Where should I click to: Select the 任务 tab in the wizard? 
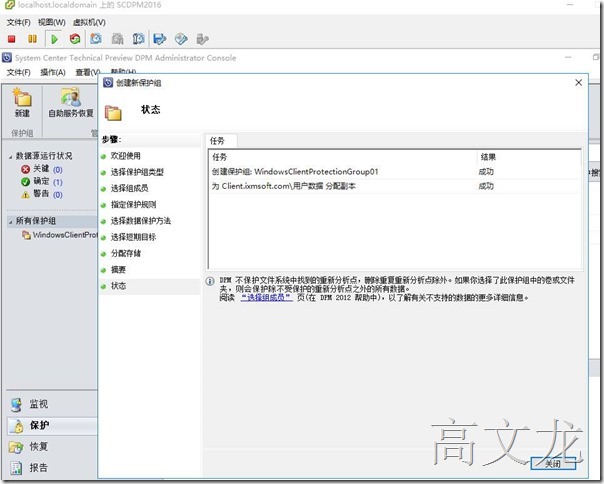click(x=221, y=141)
